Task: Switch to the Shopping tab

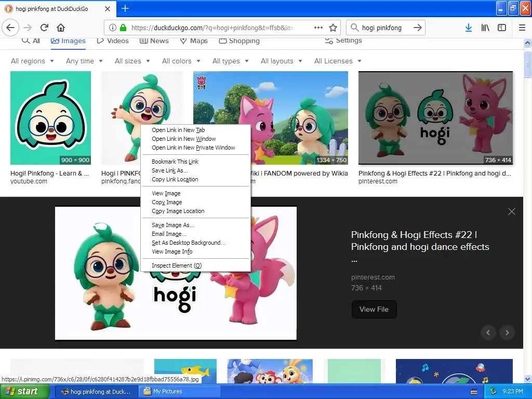Action: point(239,41)
